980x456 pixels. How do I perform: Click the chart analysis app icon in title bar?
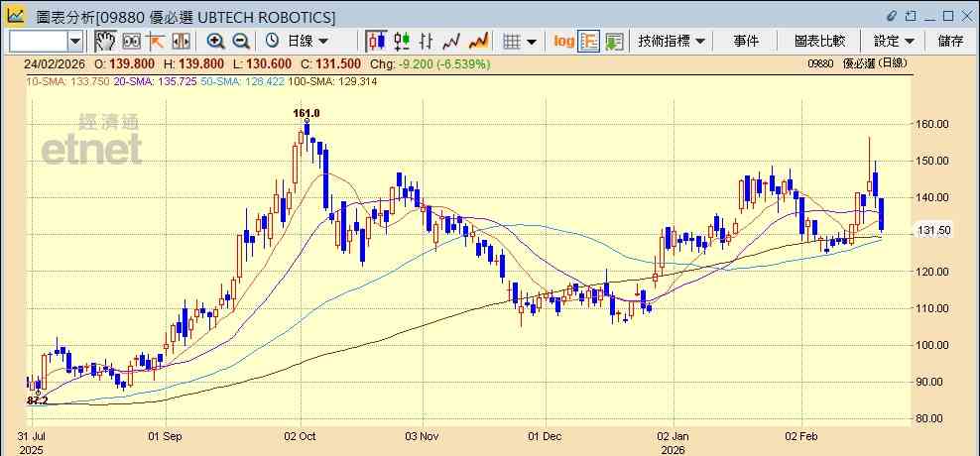[16, 16]
